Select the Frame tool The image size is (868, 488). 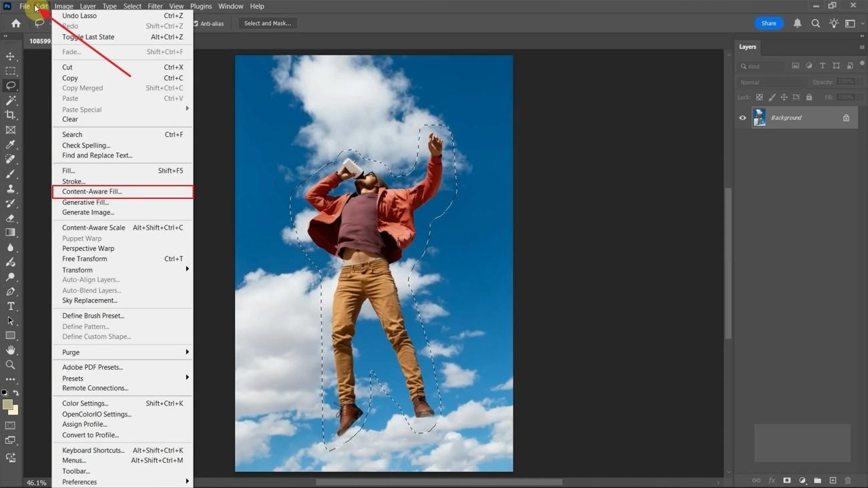[10, 130]
